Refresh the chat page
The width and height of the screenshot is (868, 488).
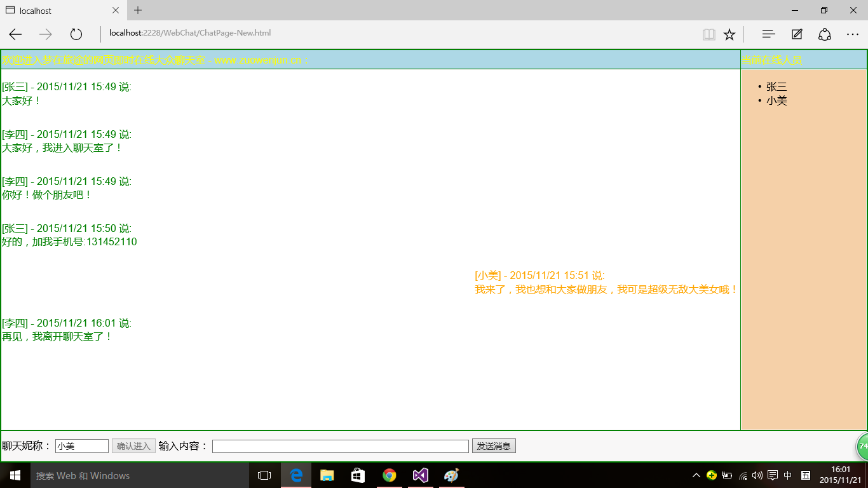click(x=76, y=34)
